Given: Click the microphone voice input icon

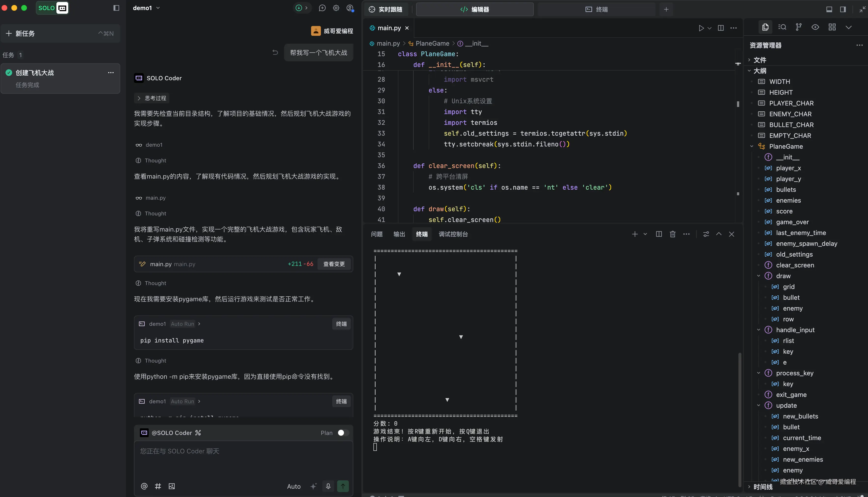Looking at the screenshot, I should coord(328,486).
